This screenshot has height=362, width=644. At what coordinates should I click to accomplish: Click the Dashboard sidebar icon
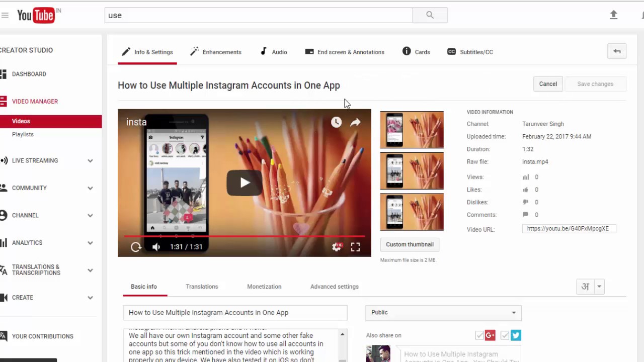click(x=4, y=74)
